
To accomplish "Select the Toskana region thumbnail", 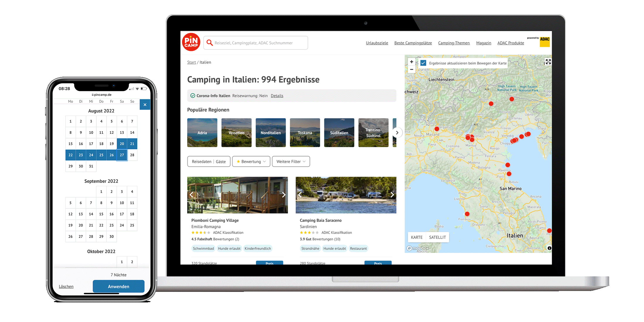I will tap(305, 133).
